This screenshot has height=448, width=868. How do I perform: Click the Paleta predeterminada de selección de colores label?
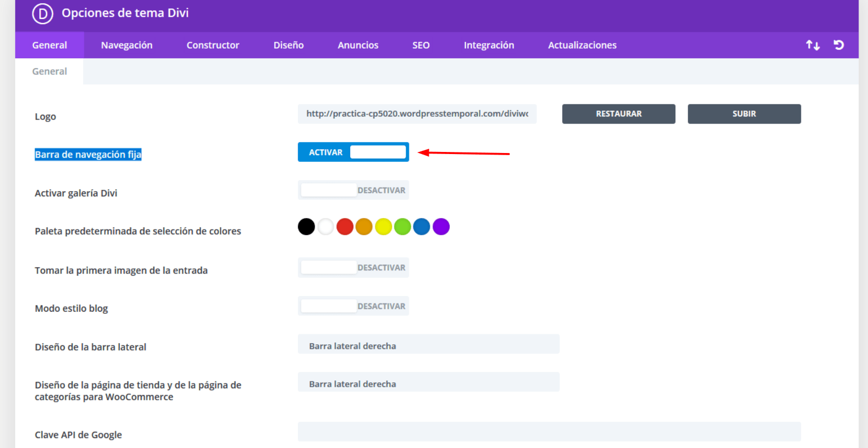138,231
